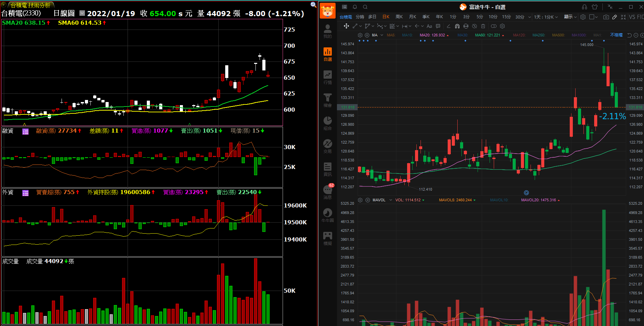Open the 牛牛圈 community sidebar icon

coord(328,215)
